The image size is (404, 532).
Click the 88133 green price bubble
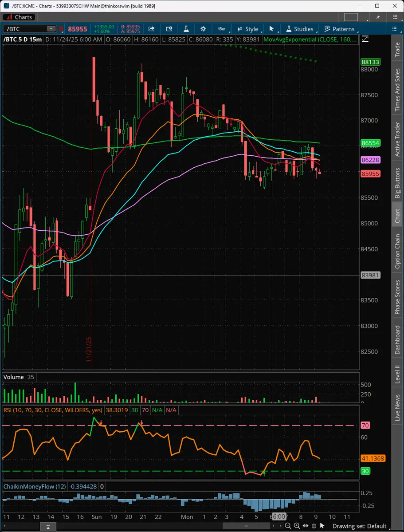[370, 62]
